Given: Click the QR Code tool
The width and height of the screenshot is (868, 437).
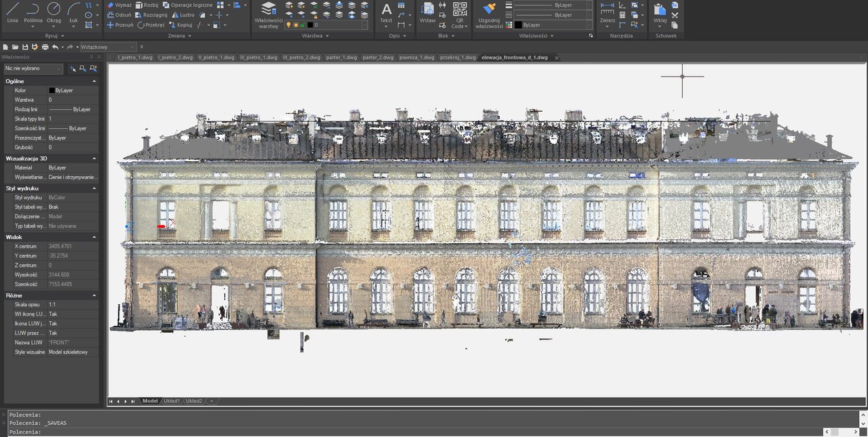Looking at the screenshot, I should (x=460, y=14).
